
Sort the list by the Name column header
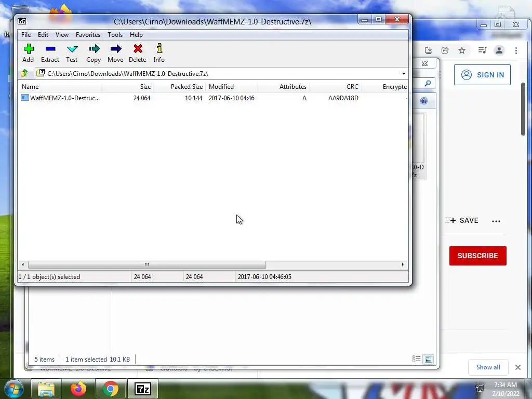coord(60,87)
